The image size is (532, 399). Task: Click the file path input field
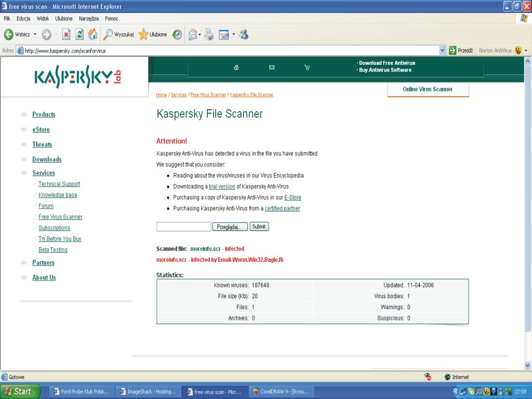point(183,227)
